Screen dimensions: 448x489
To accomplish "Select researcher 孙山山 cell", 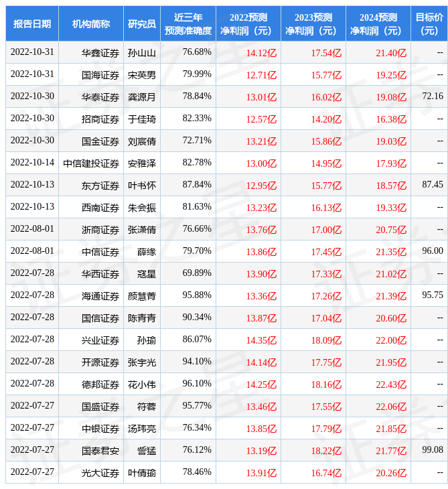I will click(x=142, y=53).
